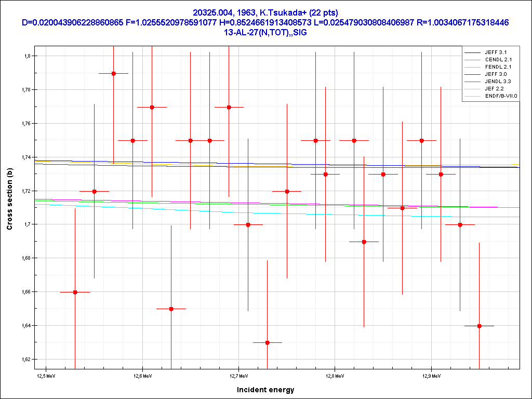The image size is (532, 399).
Task: Click the "Cross section (b)" y-axis label
Action: pos(9,199)
